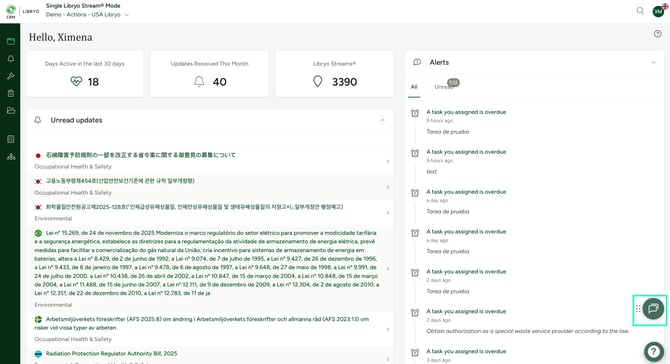Click the 'Hello, Ximena' greeting
670x364 pixels.
click(x=61, y=37)
